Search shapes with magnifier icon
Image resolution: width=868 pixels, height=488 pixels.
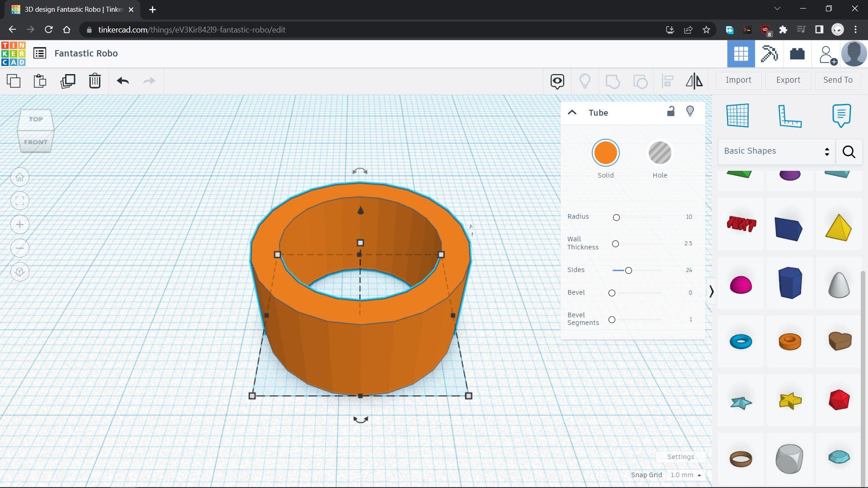(849, 152)
